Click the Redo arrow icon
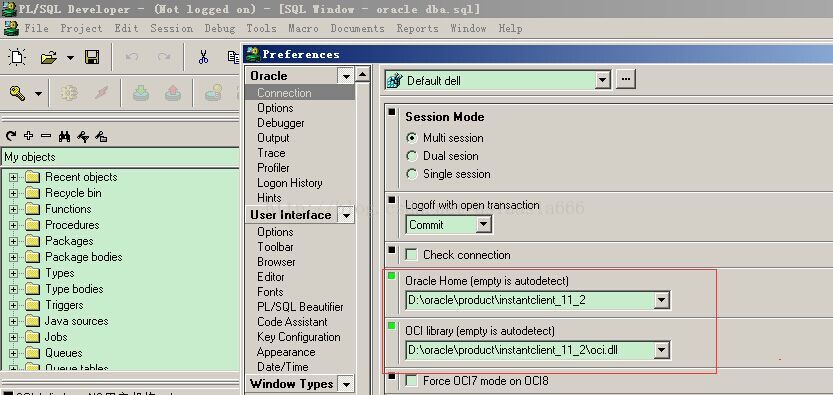 [x=164, y=57]
